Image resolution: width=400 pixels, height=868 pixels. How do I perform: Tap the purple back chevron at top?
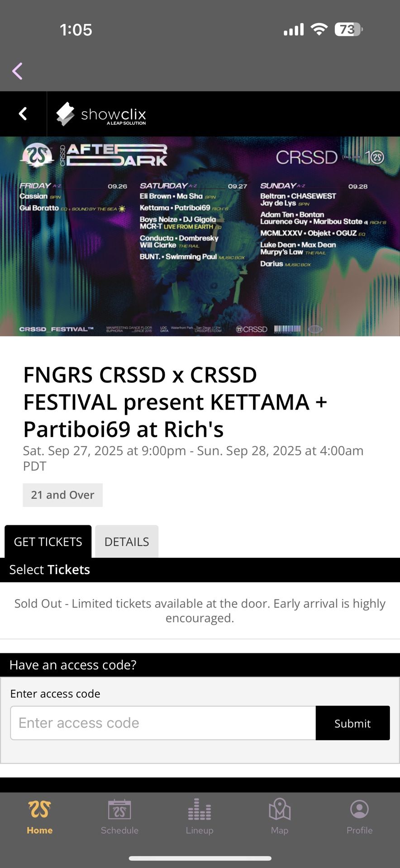coord(18,71)
